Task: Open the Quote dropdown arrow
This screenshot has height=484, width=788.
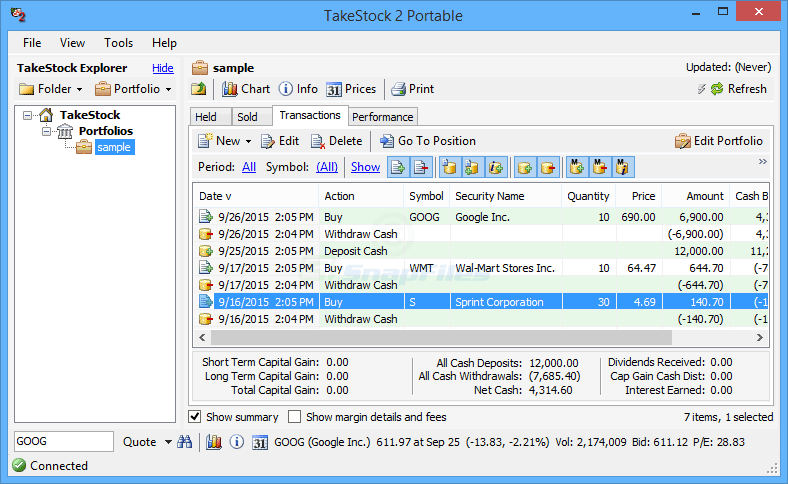Action: [x=168, y=442]
